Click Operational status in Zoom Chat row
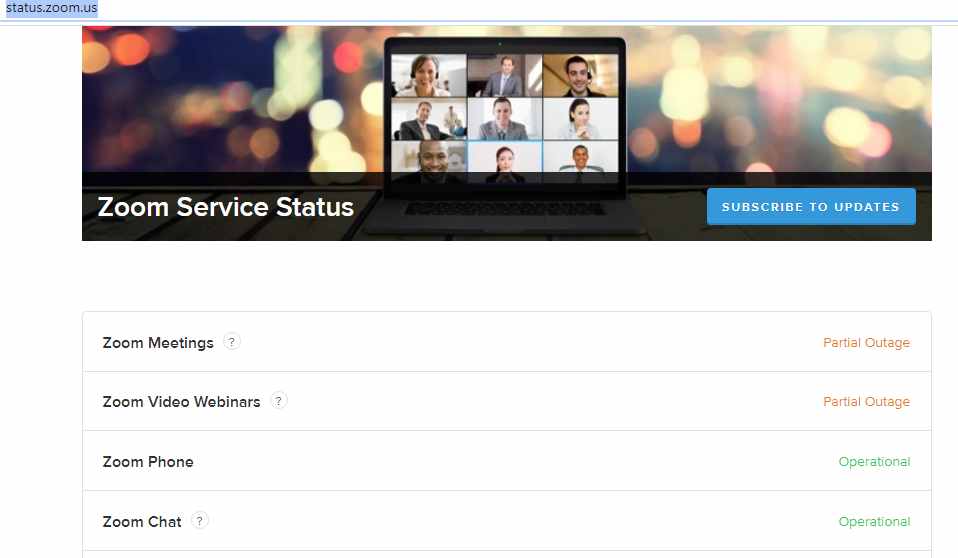The height and width of the screenshot is (558, 958). pos(874,522)
